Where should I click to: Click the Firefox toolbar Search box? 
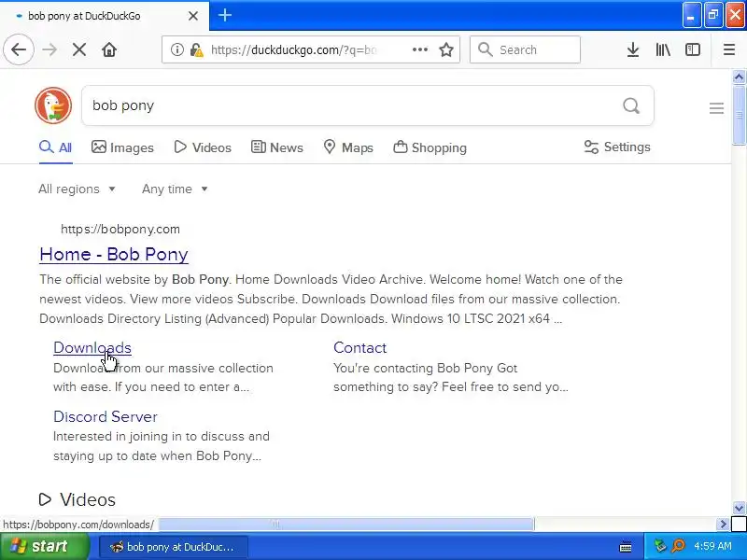[525, 49]
